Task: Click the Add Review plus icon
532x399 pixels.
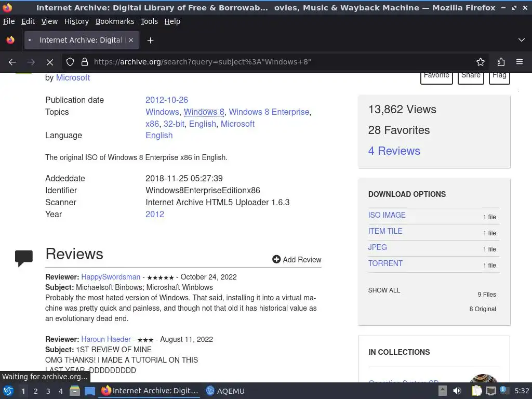Action: pyautogui.click(x=276, y=260)
